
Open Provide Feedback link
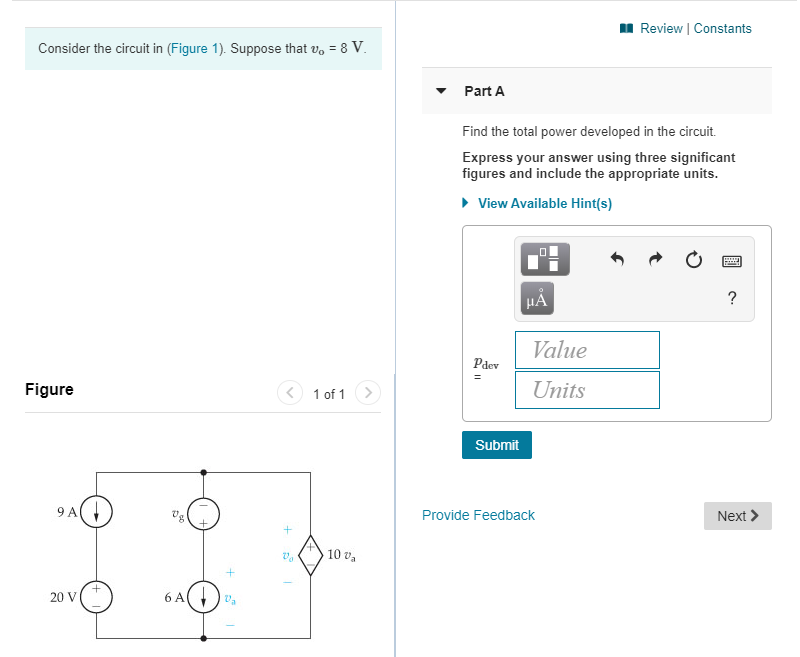478,515
